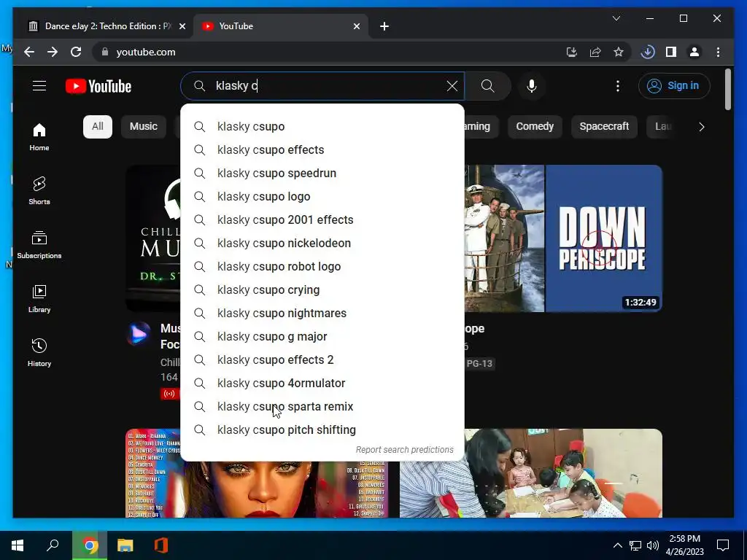The width and height of the screenshot is (747, 560).
Task: Pick suggestion 'klasky csupo effects'
Action: [322, 149]
